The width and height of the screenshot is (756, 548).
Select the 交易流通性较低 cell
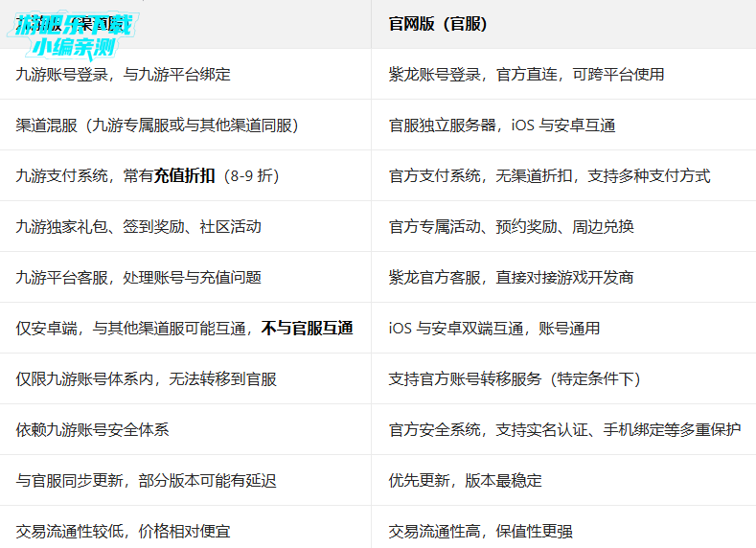click(123, 531)
